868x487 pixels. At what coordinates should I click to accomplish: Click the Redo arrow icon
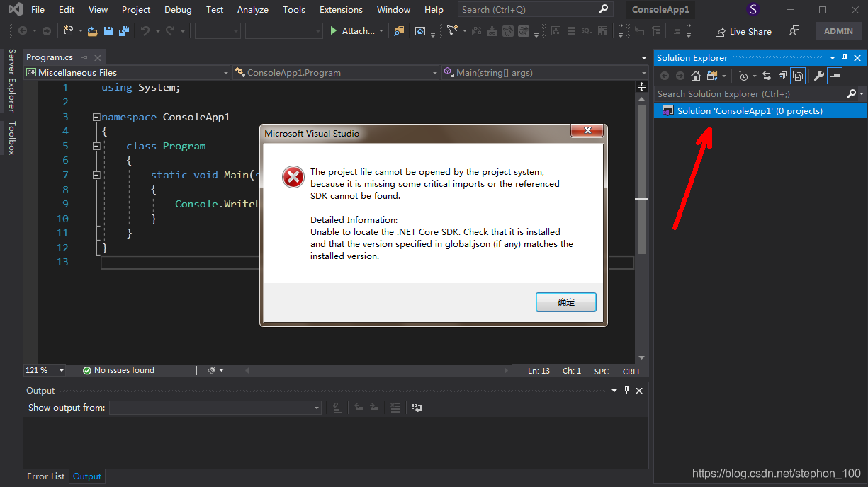(170, 31)
